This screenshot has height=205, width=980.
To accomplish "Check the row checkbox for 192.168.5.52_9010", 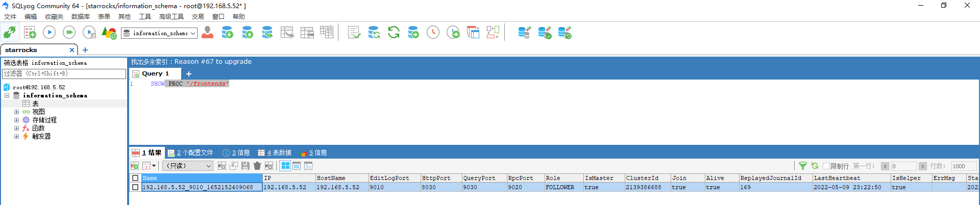I will 135,187.
